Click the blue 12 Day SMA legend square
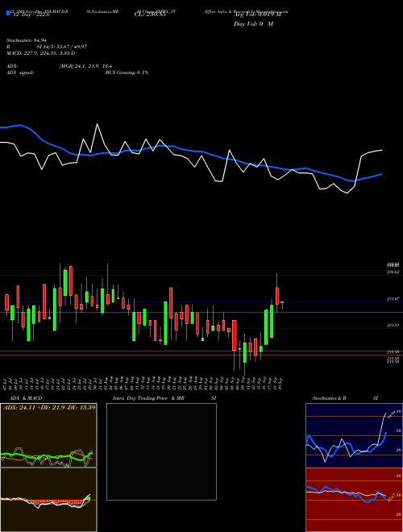Viewport: 403px width, 532px height. pyautogui.click(x=8, y=13)
